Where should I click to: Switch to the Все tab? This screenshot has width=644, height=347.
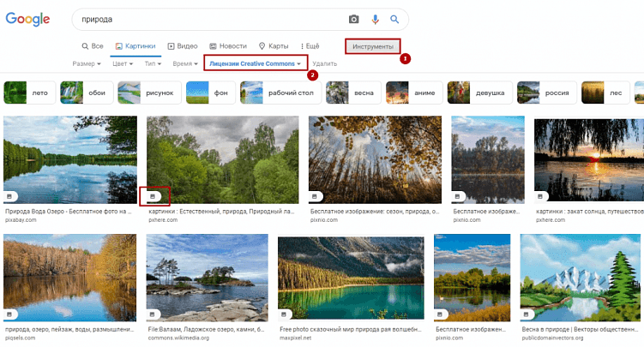(x=93, y=46)
